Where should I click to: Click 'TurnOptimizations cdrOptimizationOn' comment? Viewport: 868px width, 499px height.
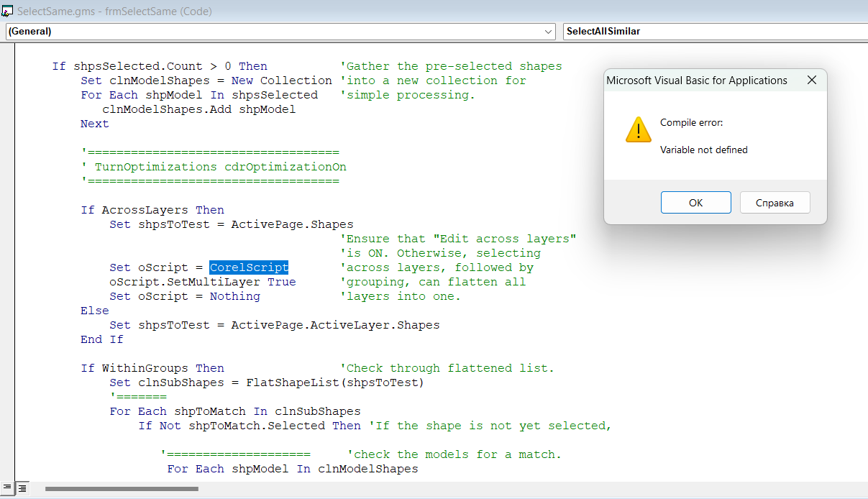[x=214, y=167]
